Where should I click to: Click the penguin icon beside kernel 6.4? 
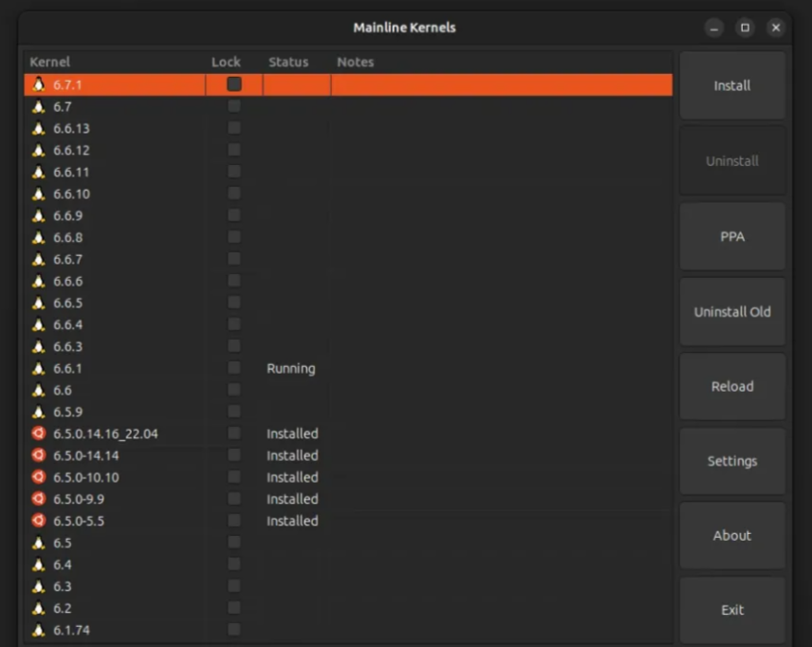tap(38, 564)
